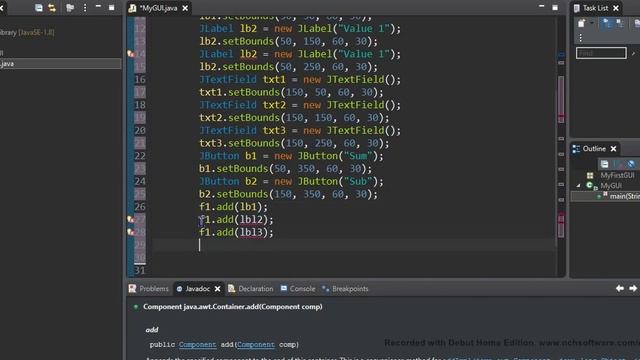Maximize the Package Explorer panel

(x=111, y=7)
